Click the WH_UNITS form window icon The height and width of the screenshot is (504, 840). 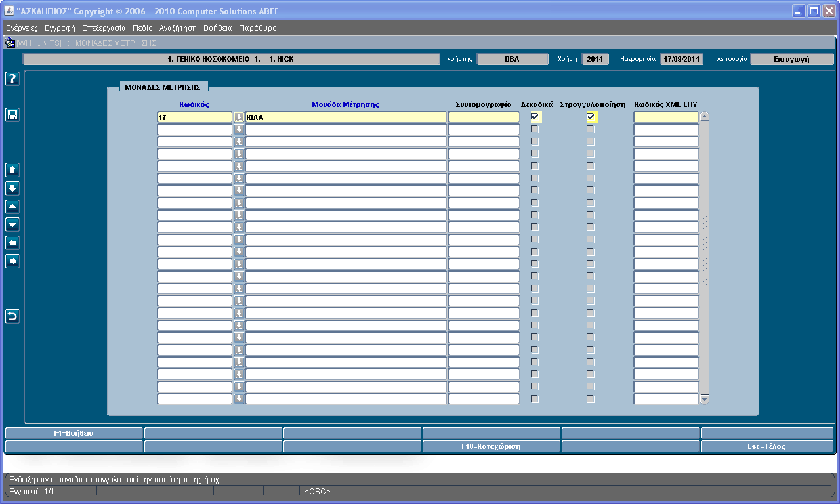(10, 43)
